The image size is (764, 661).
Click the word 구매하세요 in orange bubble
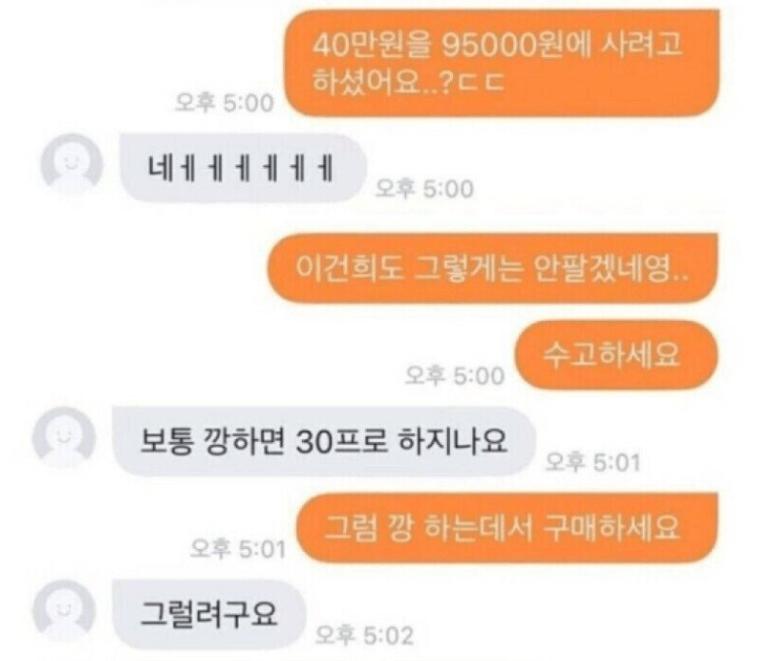pyautogui.click(x=611, y=528)
